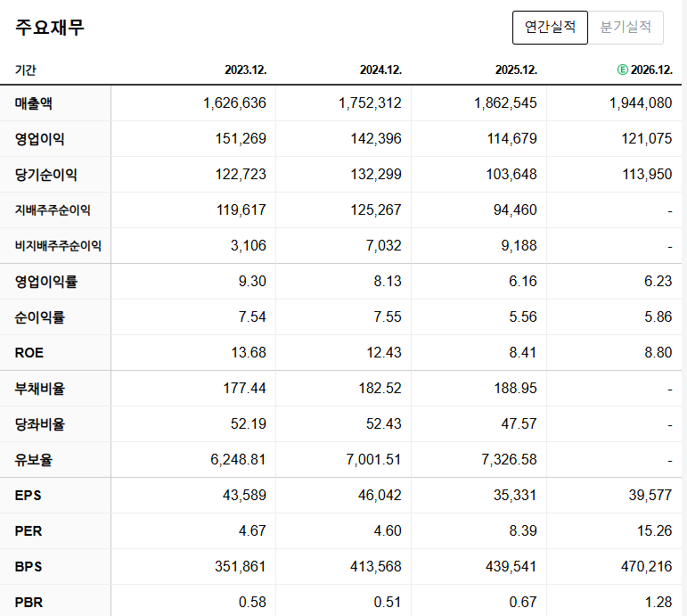The height and width of the screenshot is (616, 687).
Task: Select the 당기순이익 value 132,299
Action: [x=376, y=174]
